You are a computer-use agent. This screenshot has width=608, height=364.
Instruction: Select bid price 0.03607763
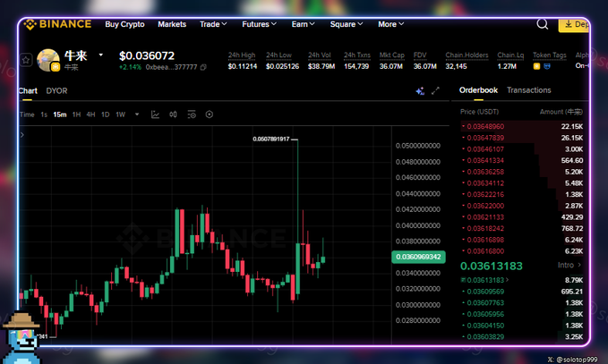485,303
